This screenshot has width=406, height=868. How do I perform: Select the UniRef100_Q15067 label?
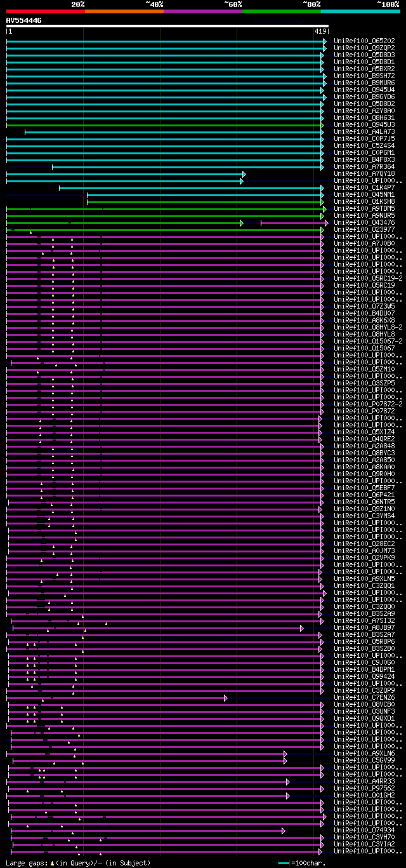(364, 348)
